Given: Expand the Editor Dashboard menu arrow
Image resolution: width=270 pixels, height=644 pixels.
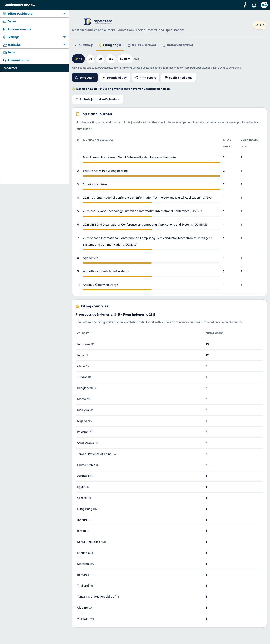Looking at the screenshot, I should [x=64, y=14].
